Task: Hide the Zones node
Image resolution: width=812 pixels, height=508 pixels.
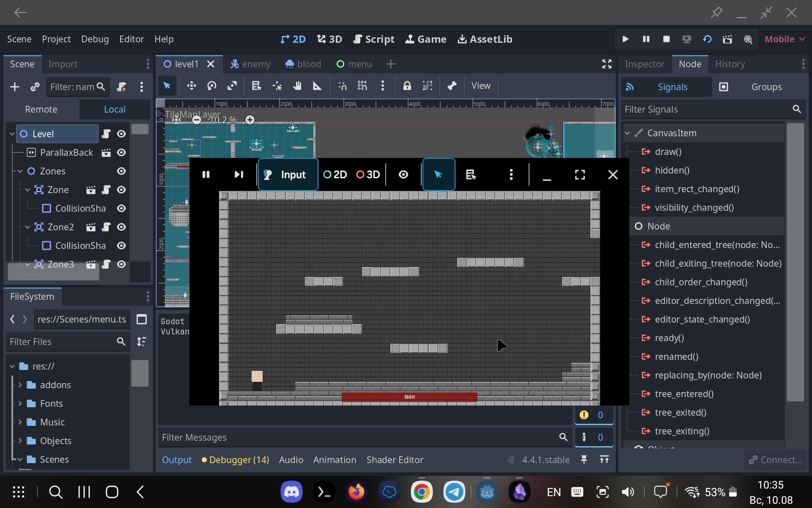Action: (121, 171)
